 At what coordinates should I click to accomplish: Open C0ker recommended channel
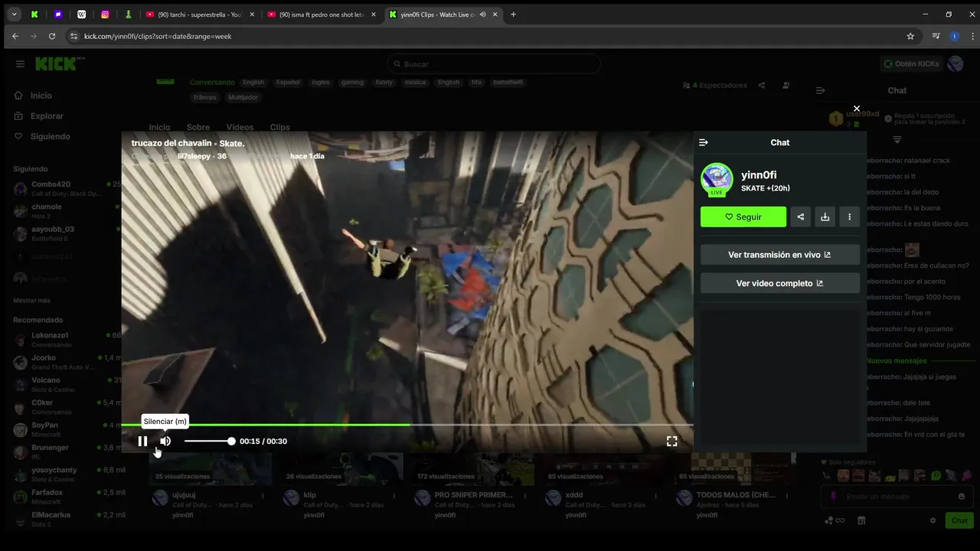[x=65, y=407]
